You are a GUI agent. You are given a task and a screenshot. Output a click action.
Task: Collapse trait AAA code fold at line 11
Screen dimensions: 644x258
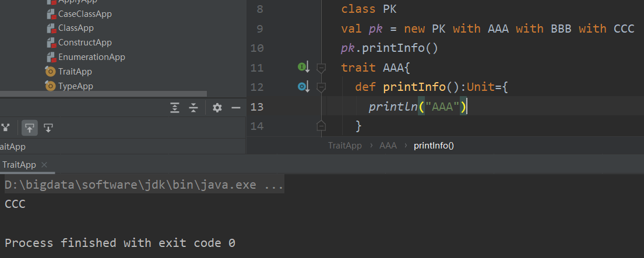321,68
